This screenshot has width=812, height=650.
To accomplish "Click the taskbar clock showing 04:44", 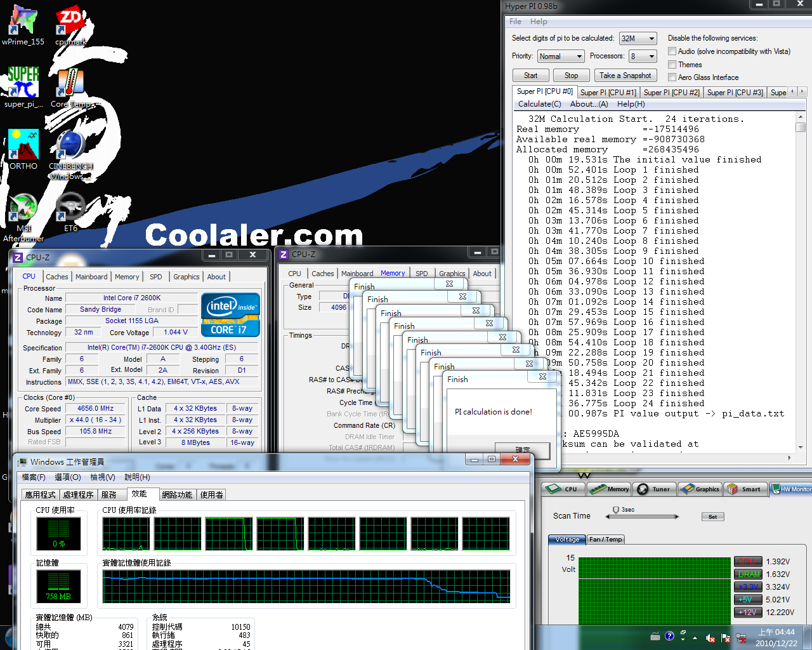I will (x=776, y=637).
